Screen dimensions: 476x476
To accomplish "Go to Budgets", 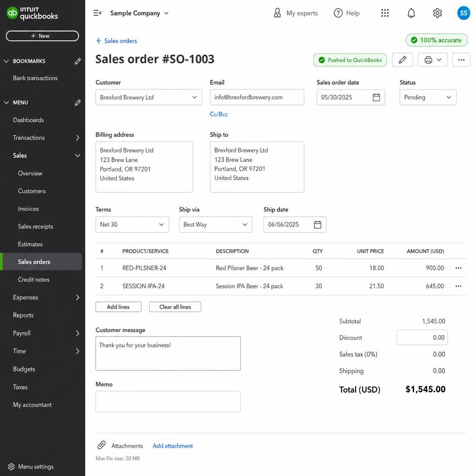I will tap(24, 369).
